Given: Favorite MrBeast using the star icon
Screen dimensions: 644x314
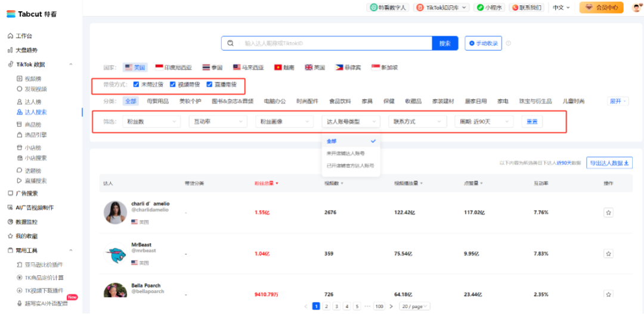Looking at the screenshot, I should tap(608, 253).
